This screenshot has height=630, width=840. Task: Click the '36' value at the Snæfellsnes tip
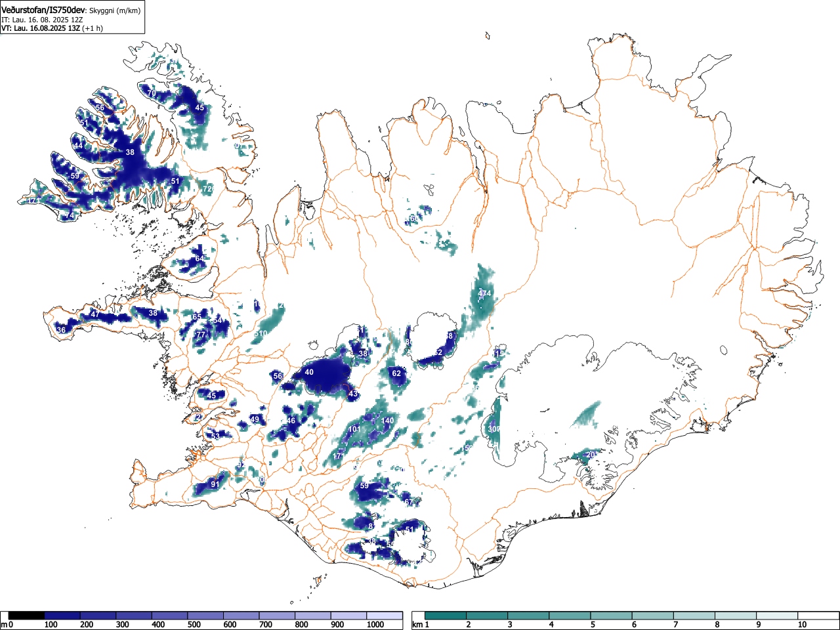tap(62, 330)
